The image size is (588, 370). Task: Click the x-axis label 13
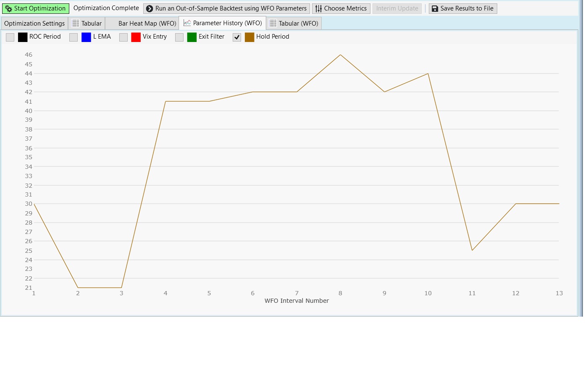tap(559, 293)
